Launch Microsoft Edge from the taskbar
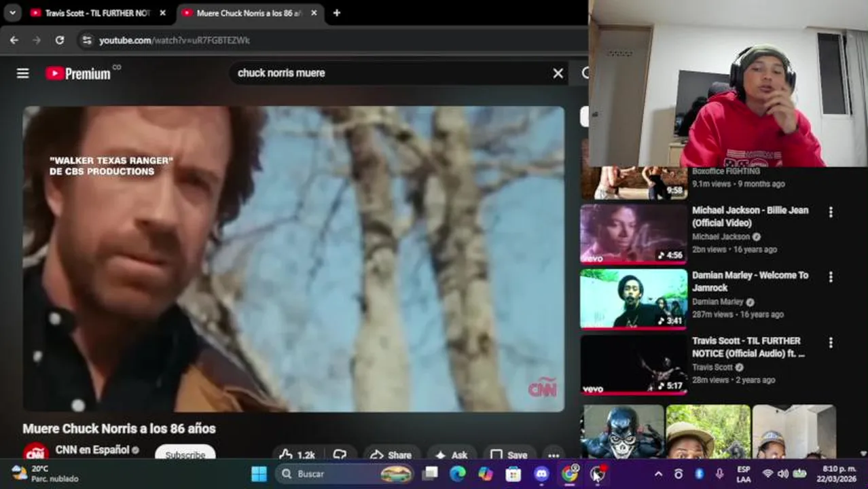Viewport: 868px width, 489px height. (x=458, y=473)
